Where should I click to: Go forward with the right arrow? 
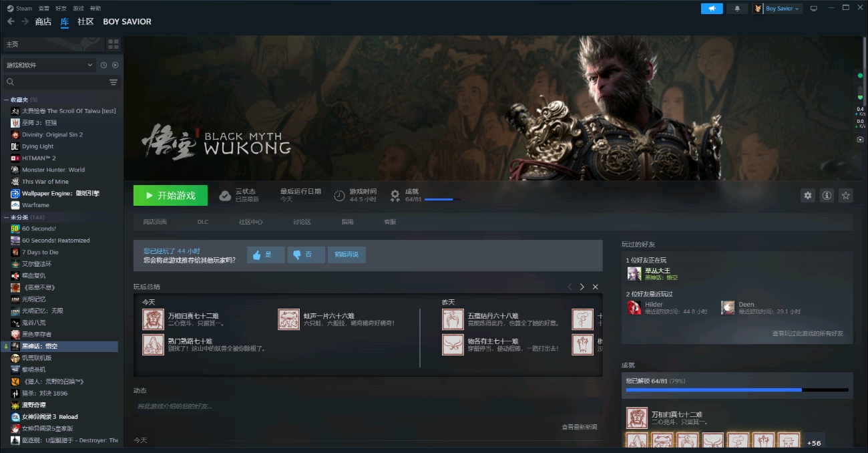pos(25,21)
